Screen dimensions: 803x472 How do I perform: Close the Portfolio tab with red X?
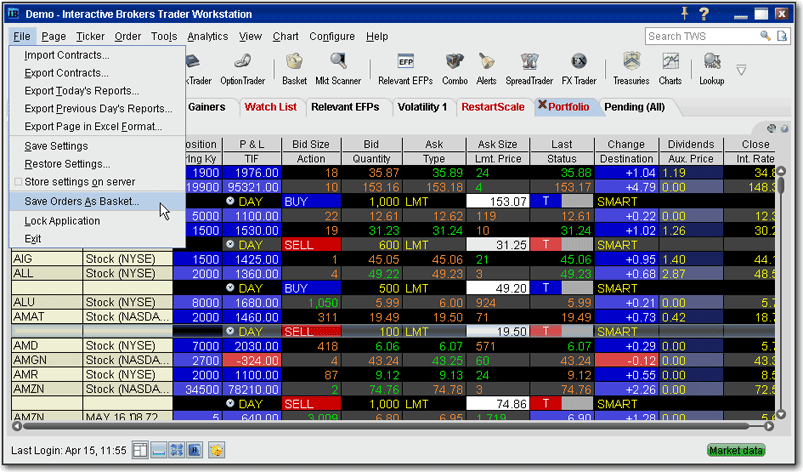[x=542, y=104]
